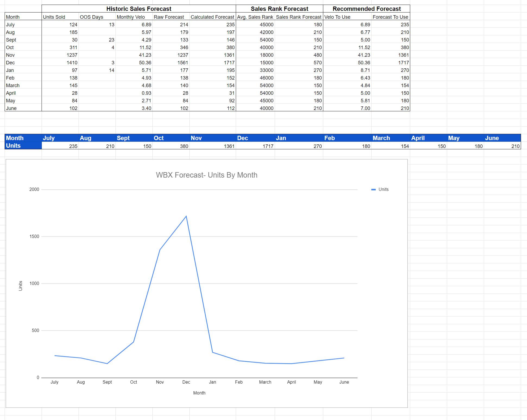Select the blue March header cell
Screen dimensions: 527x420
tap(381, 138)
